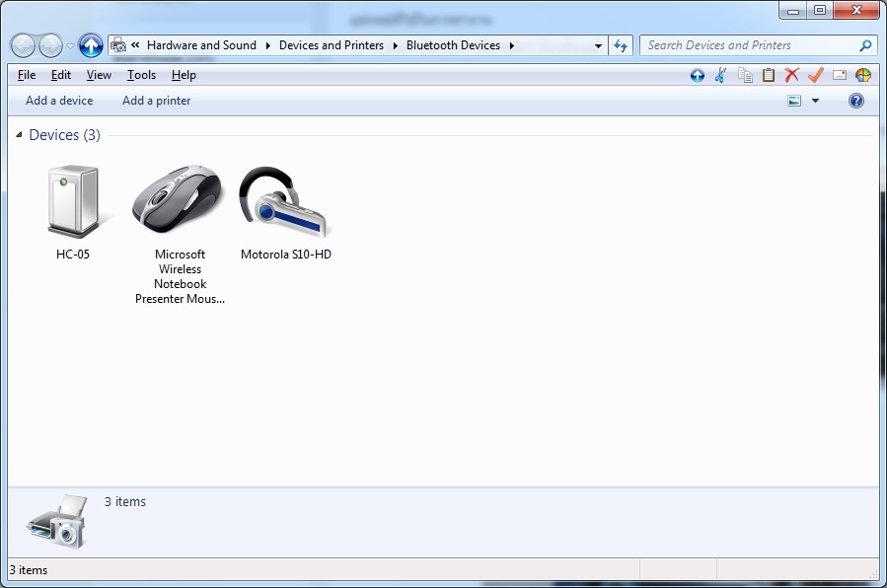Open the Edit menu
The image size is (887, 588).
tap(60, 75)
